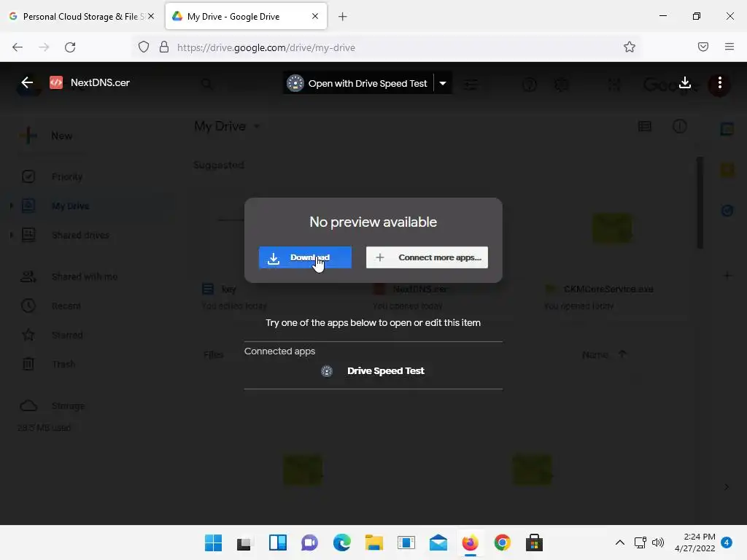The height and width of the screenshot is (560, 747).
Task: Close the Personal Cloud Storage tab
Action: (x=150, y=16)
